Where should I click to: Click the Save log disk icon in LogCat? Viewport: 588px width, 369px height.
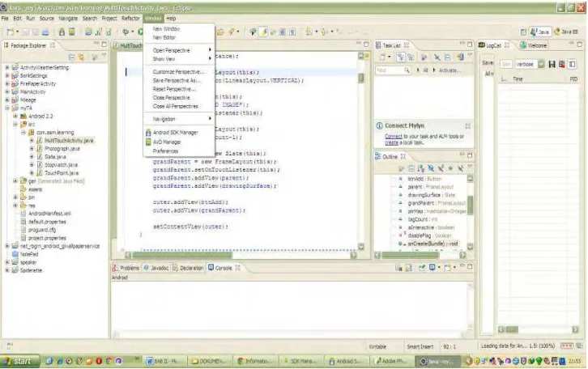[x=552, y=65]
